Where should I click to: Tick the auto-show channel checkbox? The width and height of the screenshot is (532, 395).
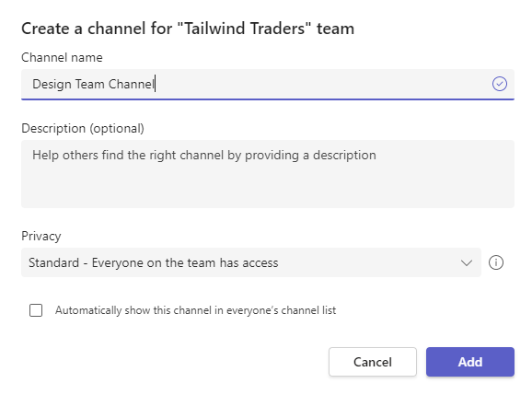click(x=36, y=310)
